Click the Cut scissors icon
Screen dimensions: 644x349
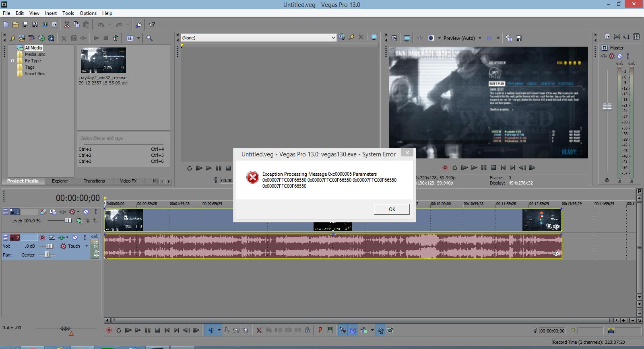[67, 25]
